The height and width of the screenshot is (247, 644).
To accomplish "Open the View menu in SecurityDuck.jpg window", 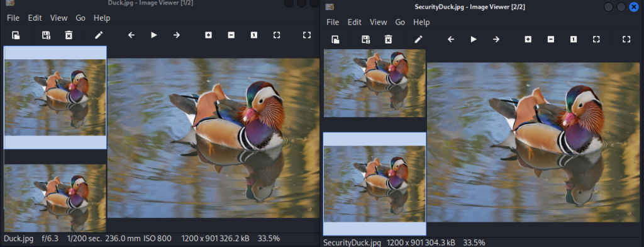I will (378, 22).
